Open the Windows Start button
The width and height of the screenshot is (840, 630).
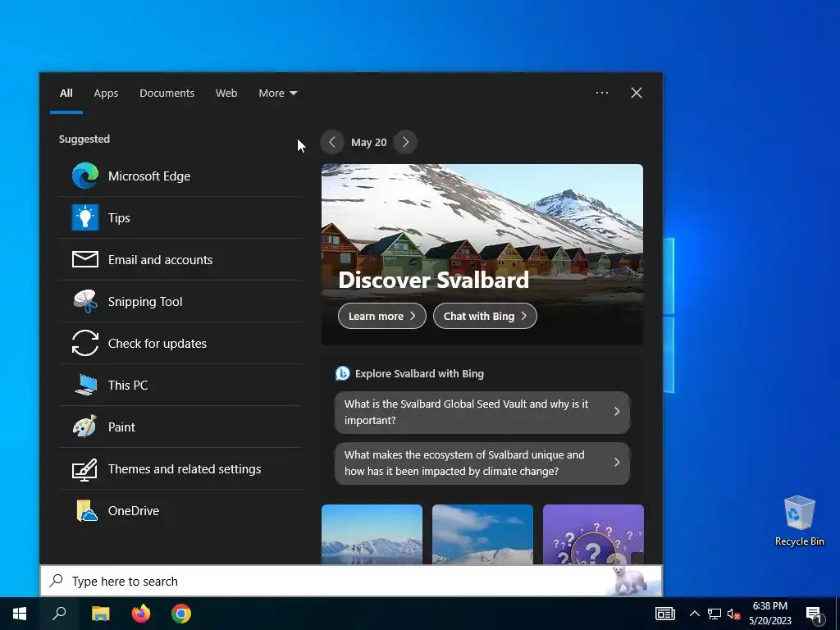(20, 614)
